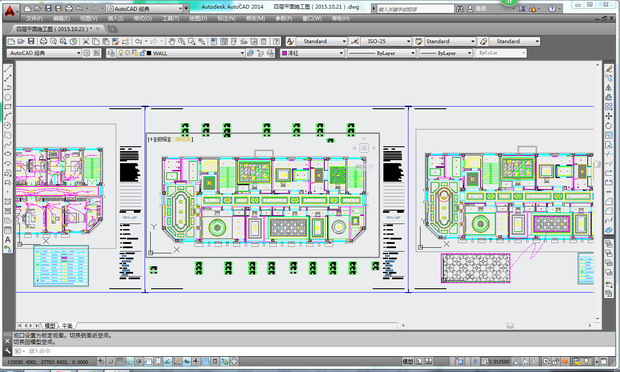Click the Save floppy disk icon
This screenshot has width=620, height=372.
pyautogui.click(x=31, y=42)
